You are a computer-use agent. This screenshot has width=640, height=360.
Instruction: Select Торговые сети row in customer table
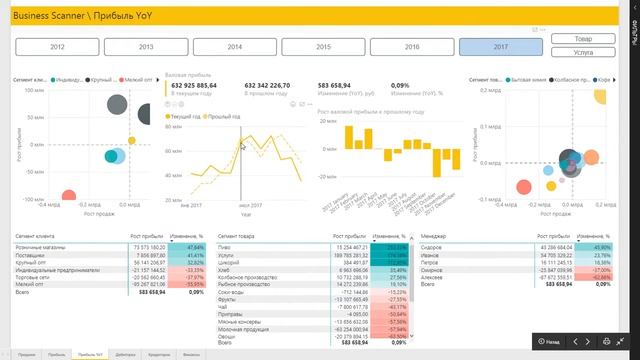click(x=109, y=277)
